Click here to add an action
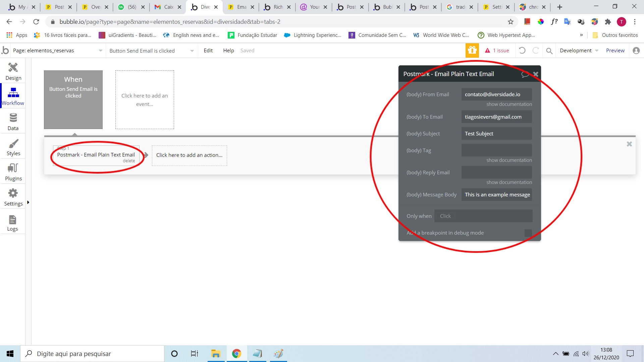Screen dimensions: 644x362 [x=189, y=155]
